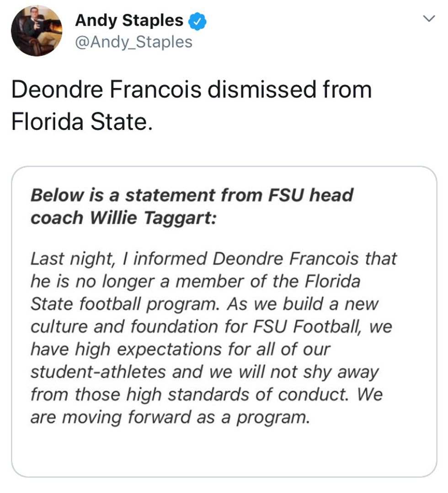
Task: Click the line 'from those high standards of conduct'
Action: [x=206, y=394]
